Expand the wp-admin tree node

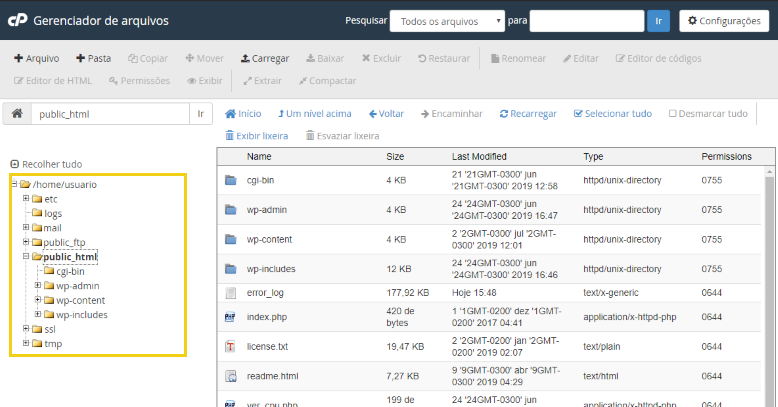click(x=38, y=285)
